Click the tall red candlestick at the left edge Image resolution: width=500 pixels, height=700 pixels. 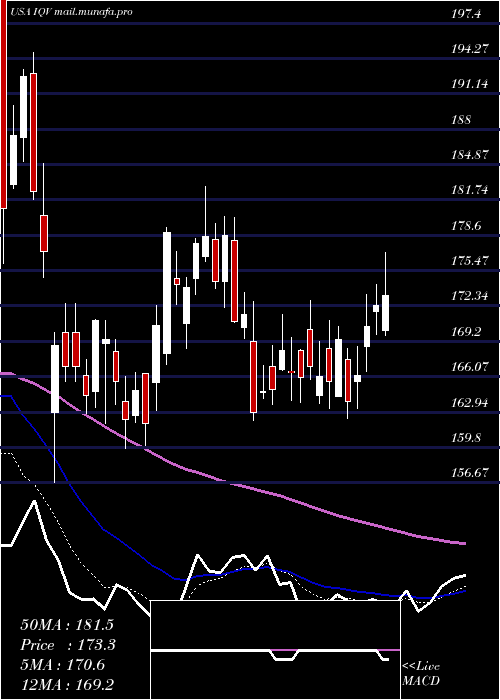(4, 104)
